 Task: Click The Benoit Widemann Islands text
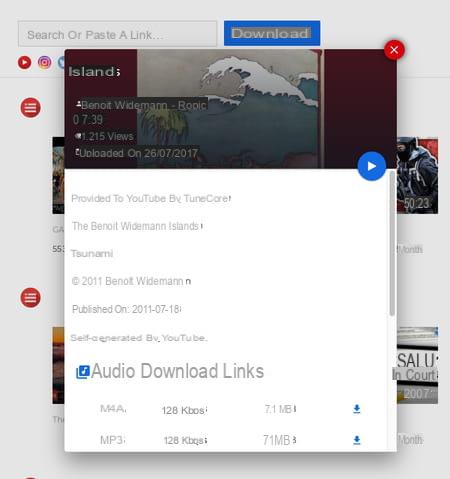[x=137, y=226]
